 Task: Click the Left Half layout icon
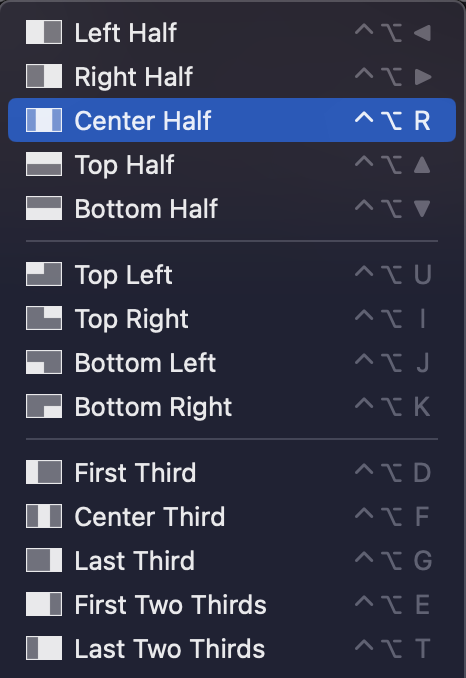click(x=44, y=32)
